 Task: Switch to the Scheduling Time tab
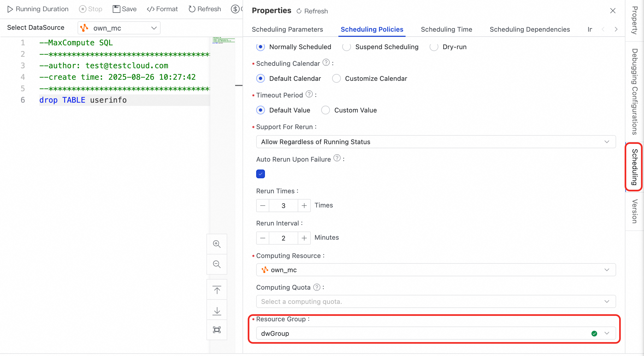coord(446,29)
